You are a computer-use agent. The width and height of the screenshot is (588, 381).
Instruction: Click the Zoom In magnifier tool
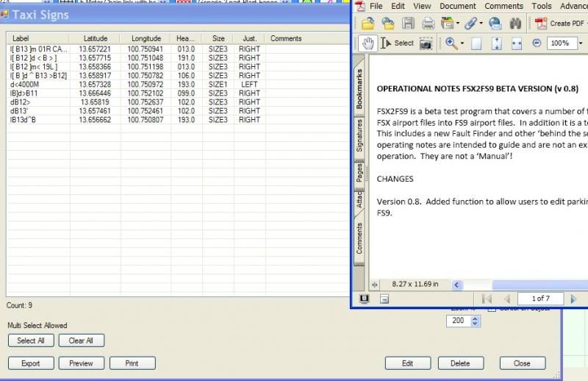451,43
